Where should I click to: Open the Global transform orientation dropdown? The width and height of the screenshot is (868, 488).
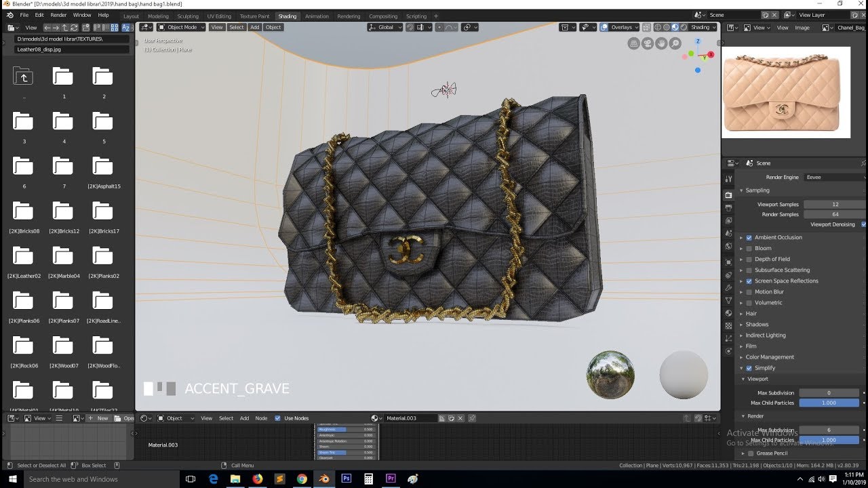tap(385, 27)
